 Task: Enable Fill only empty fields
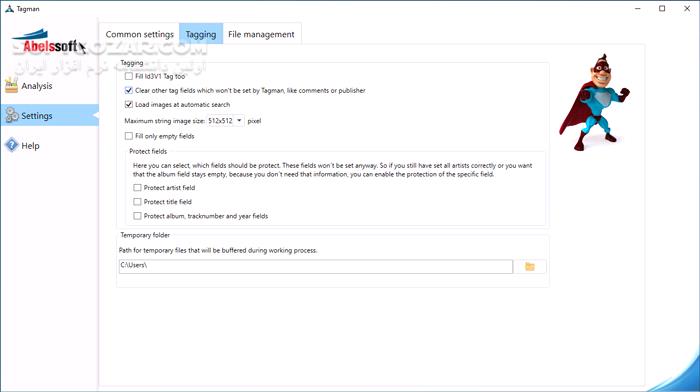pyautogui.click(x=129, y=136)
